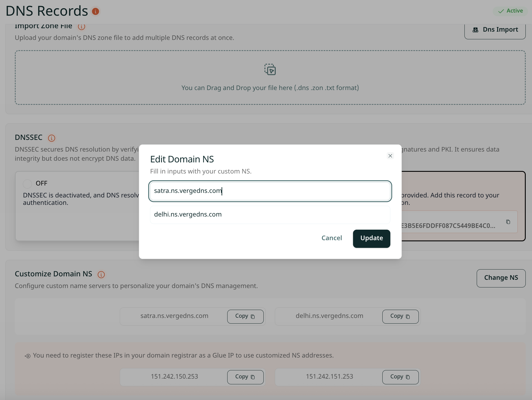
Task: Click the delhi.ns.vergedns.com input field
Action: 270,215
